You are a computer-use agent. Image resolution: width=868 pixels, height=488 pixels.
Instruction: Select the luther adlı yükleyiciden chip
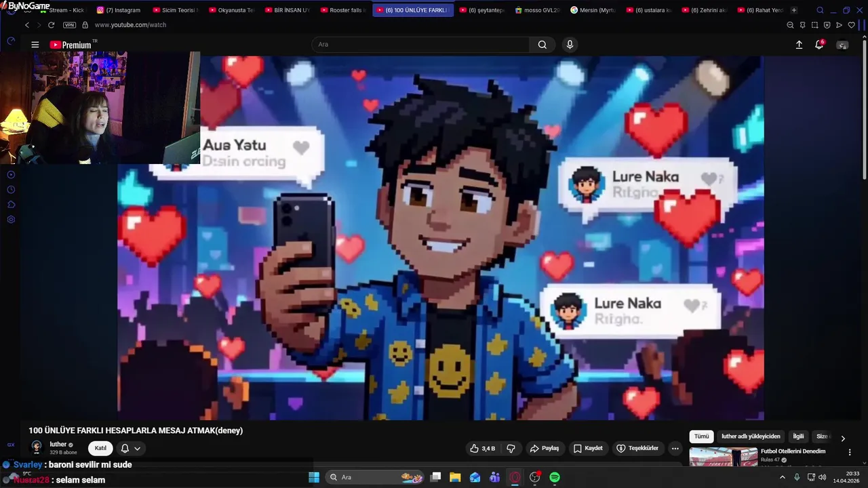pyautogui.click(x=751, y=436)
